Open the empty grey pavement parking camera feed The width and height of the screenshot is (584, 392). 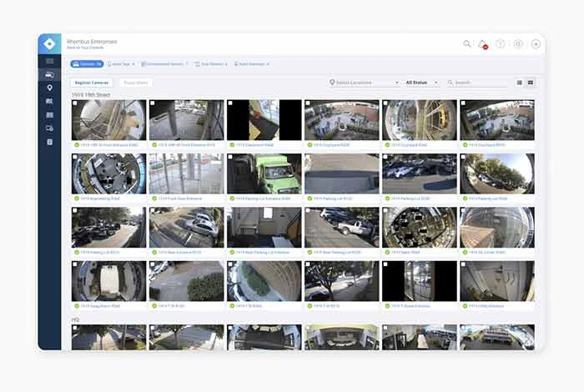tap(342, 173)
